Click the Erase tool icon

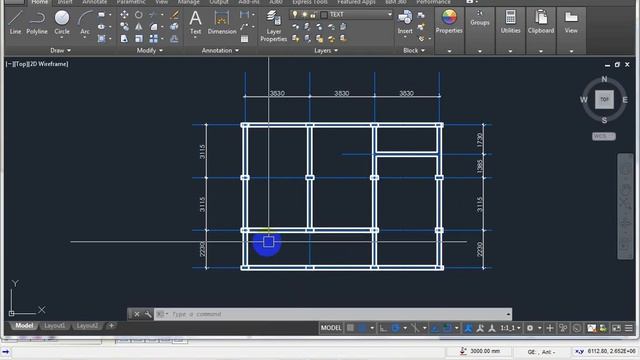[174, 15]
